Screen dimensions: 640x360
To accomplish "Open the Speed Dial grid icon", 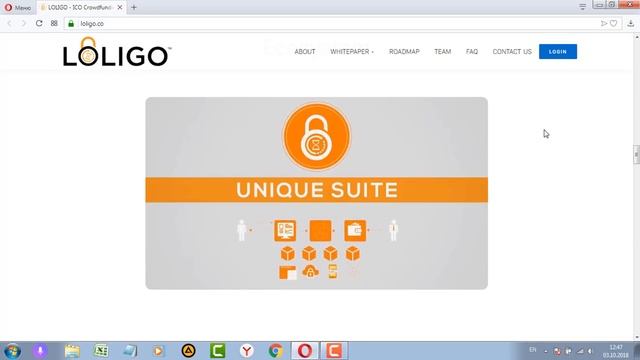I will coord(54,24).
